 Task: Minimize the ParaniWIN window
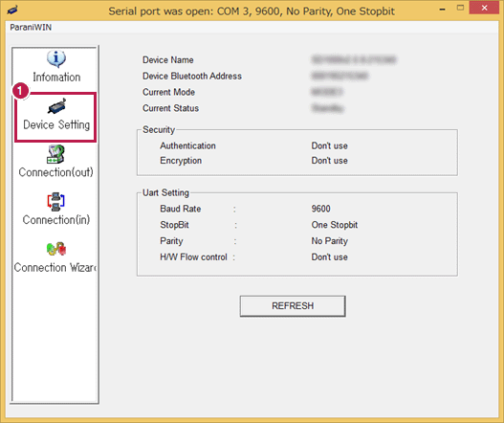point(443,9)
